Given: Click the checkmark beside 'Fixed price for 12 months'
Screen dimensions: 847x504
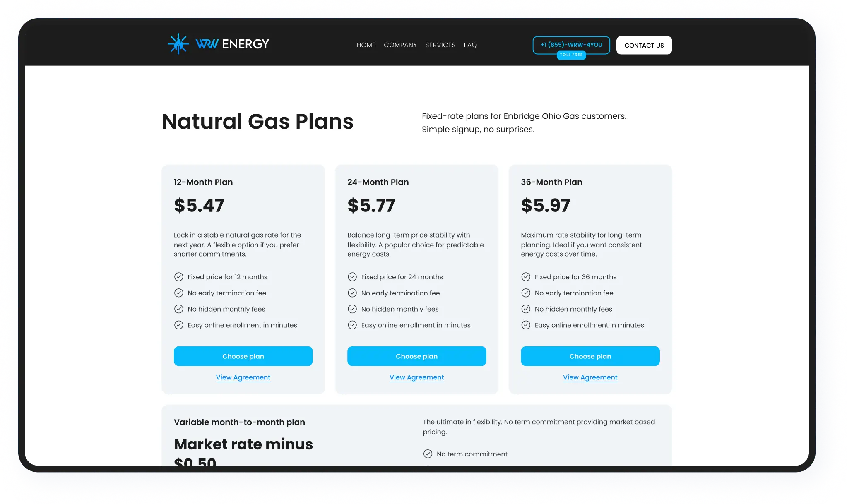Looking at the screenshot, I should (x=179, y=276).
